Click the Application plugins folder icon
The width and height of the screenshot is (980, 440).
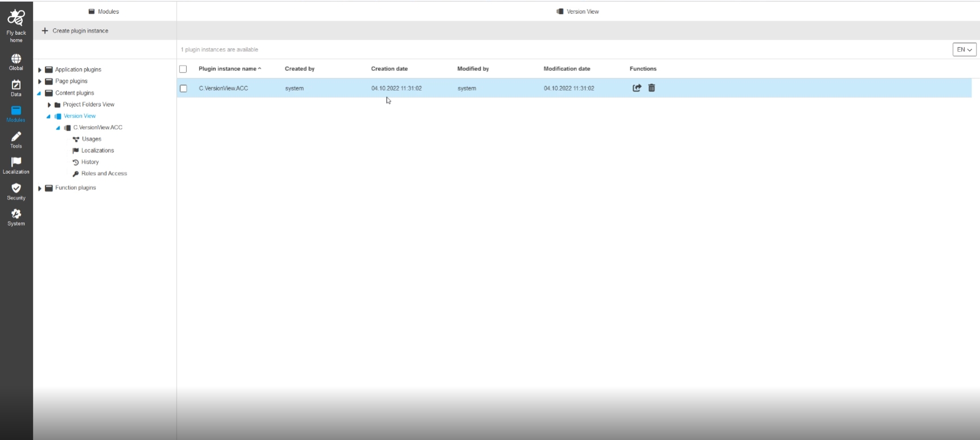[49, 70]
